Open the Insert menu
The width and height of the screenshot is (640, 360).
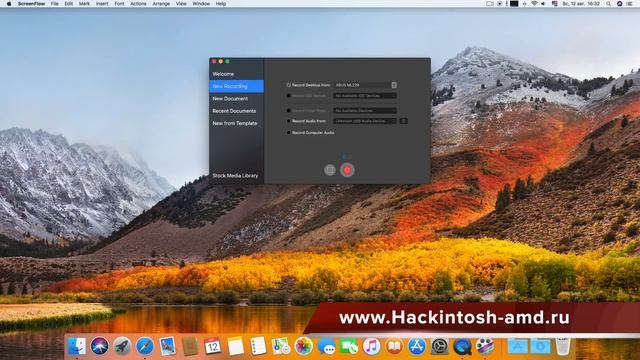[102, 4]
